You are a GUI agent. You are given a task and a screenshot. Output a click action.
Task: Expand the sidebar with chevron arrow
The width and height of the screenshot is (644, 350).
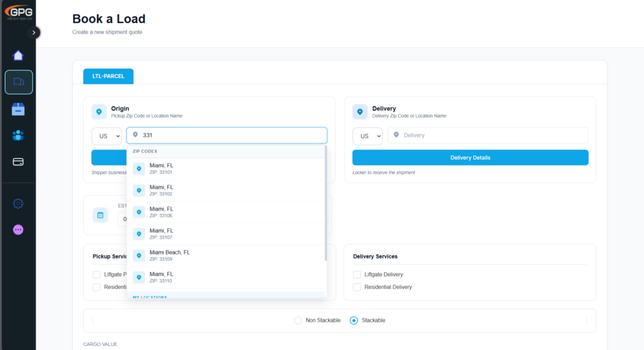pyautogui.click(x=34, y=32)
